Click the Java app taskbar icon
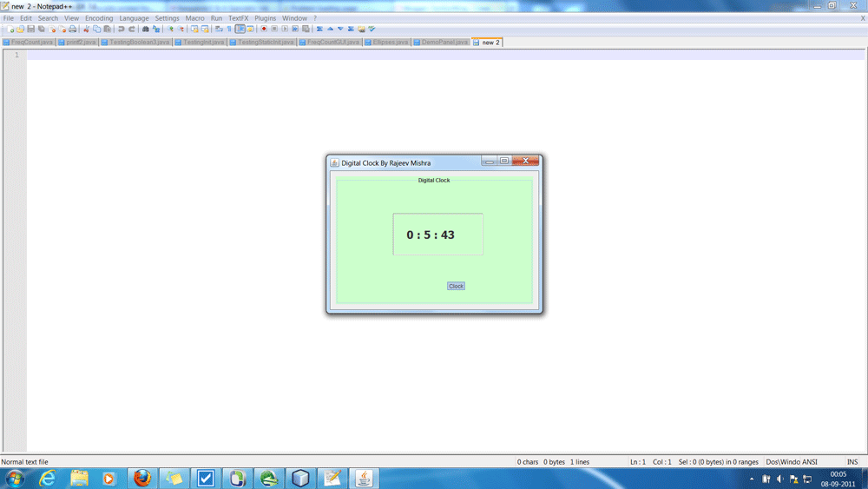 coord(364,479)
